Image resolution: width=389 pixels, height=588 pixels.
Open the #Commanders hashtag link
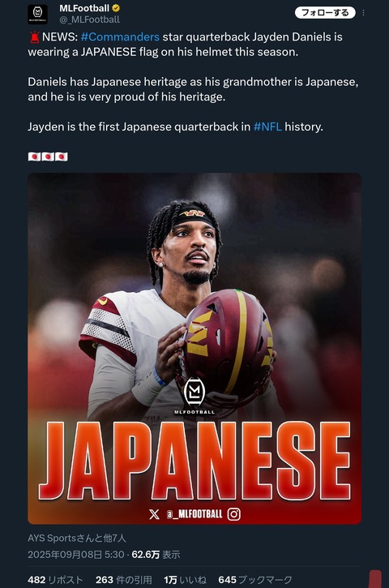pyautogui.click(x=120, y=36)
